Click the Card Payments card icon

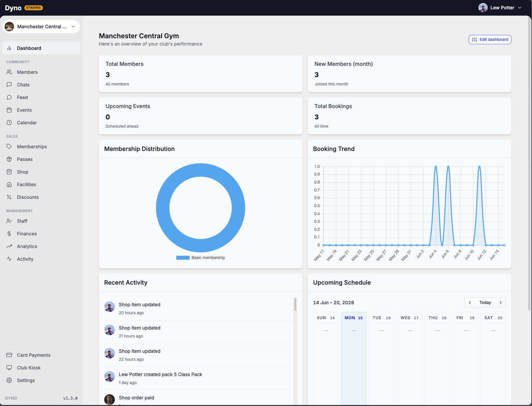[9, 355]
